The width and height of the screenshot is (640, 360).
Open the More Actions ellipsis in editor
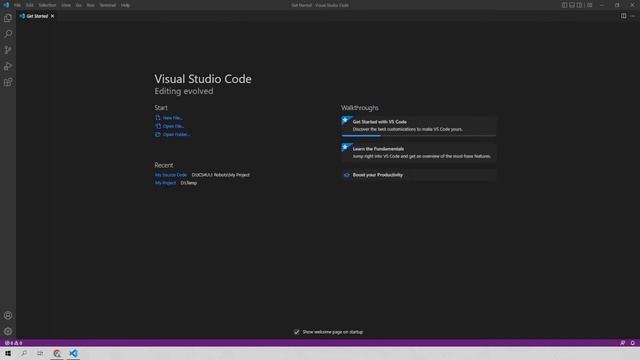632,16
